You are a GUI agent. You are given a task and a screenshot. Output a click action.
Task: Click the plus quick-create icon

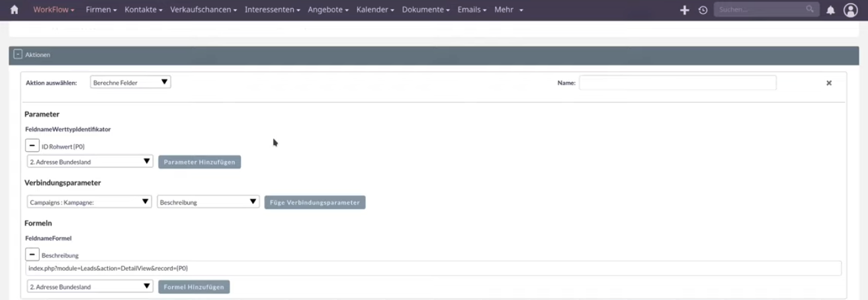tap(685, 10)
